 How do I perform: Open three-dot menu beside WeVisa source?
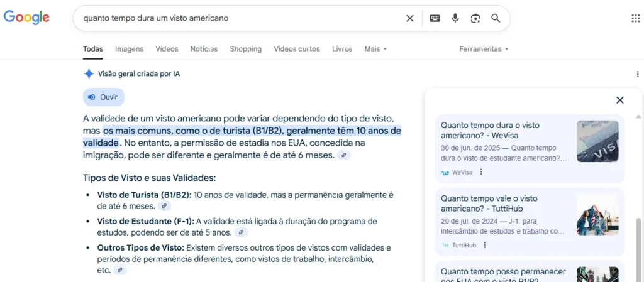[x=481, y=172]
